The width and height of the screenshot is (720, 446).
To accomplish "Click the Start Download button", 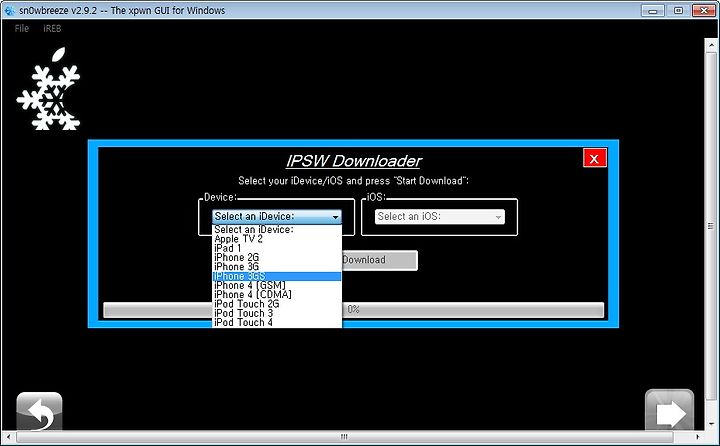I will click(x=380, y=260).
